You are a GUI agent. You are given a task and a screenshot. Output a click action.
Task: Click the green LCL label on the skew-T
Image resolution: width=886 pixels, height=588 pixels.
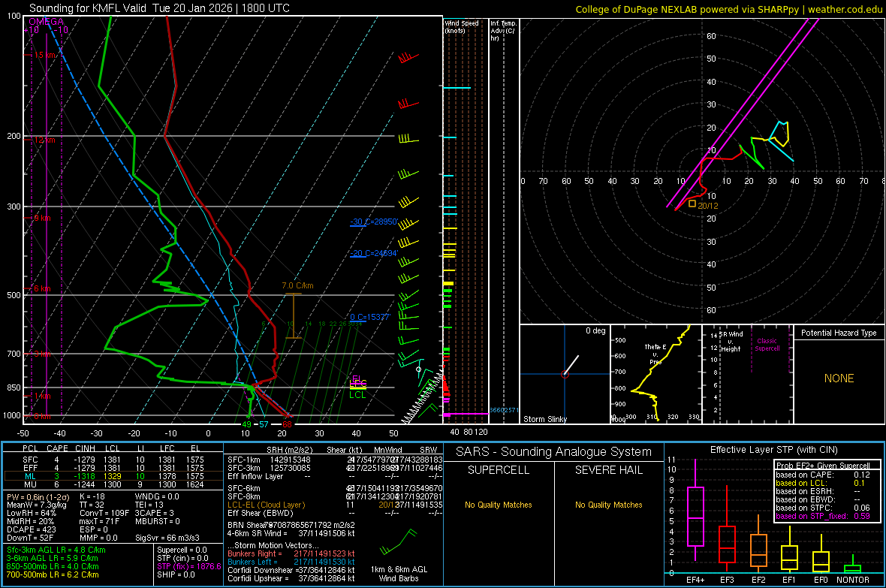[357, 395]
